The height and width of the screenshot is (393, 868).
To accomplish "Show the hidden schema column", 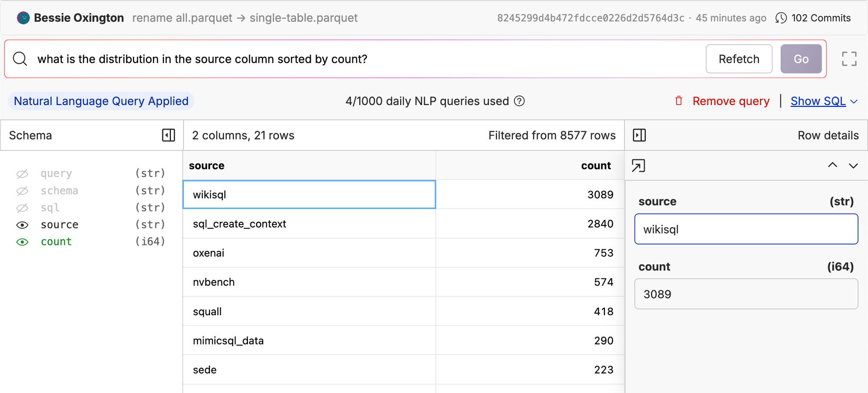I will 23,191.
